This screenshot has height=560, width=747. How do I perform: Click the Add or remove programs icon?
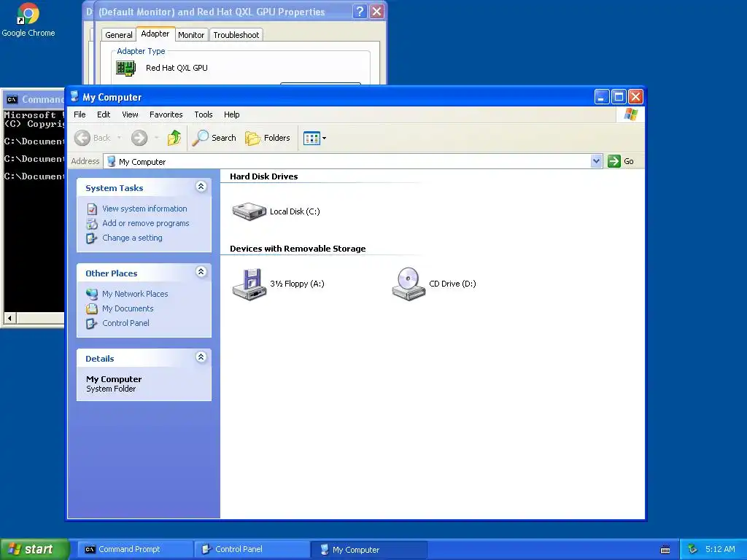click(x=92, y=223)
